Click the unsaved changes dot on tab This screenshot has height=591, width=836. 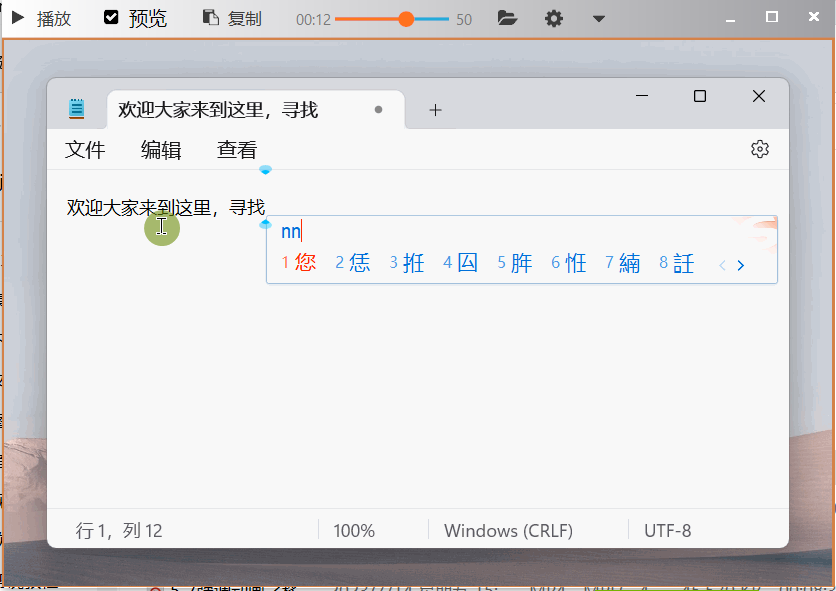pyautogui.click(x=378, y=110)
